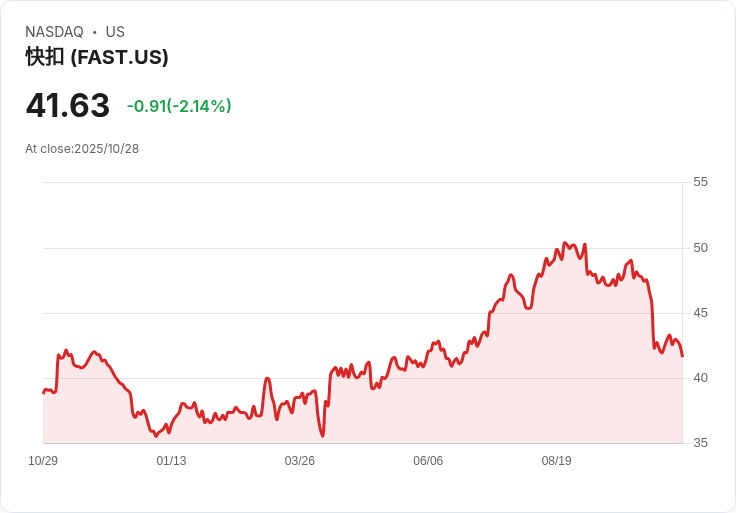Open the 快扣 (FAST.US) stock title

97,57
